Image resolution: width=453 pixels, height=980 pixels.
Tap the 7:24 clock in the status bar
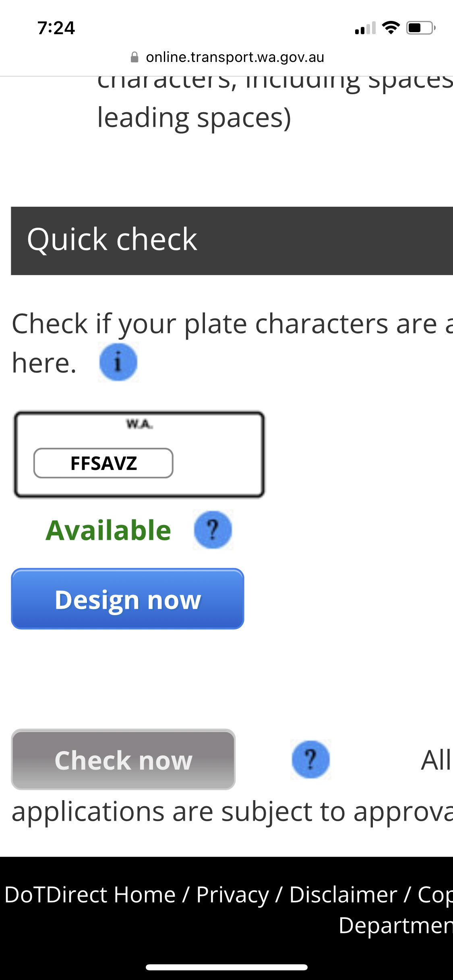[x=56, y=28]
